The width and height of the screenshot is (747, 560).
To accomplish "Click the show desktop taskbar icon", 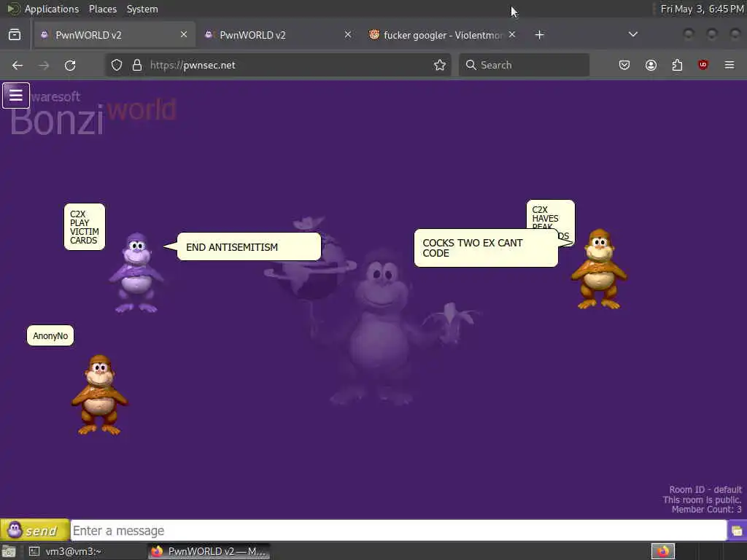I will pos(9,551).
